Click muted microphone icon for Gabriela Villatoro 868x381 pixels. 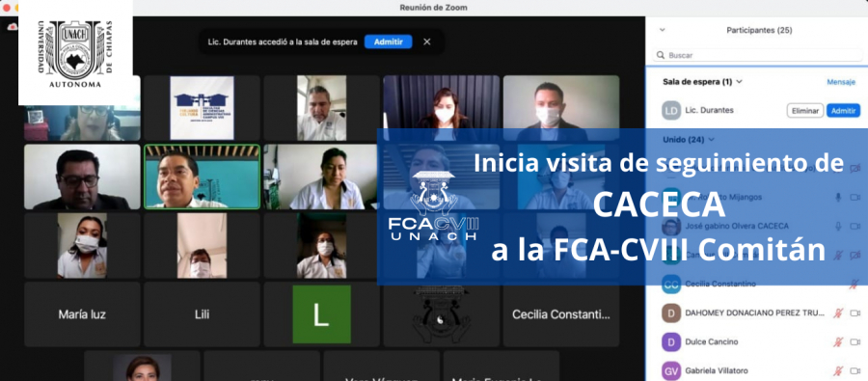click(839, 370)
